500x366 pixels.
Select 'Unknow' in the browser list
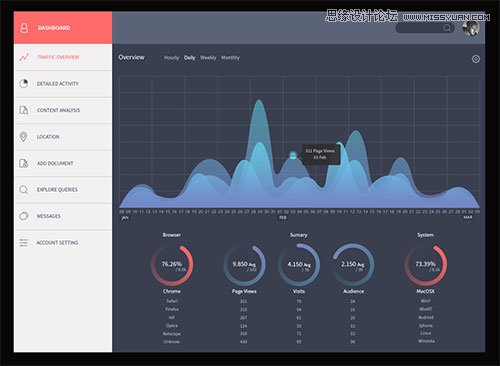coord(172,342)
